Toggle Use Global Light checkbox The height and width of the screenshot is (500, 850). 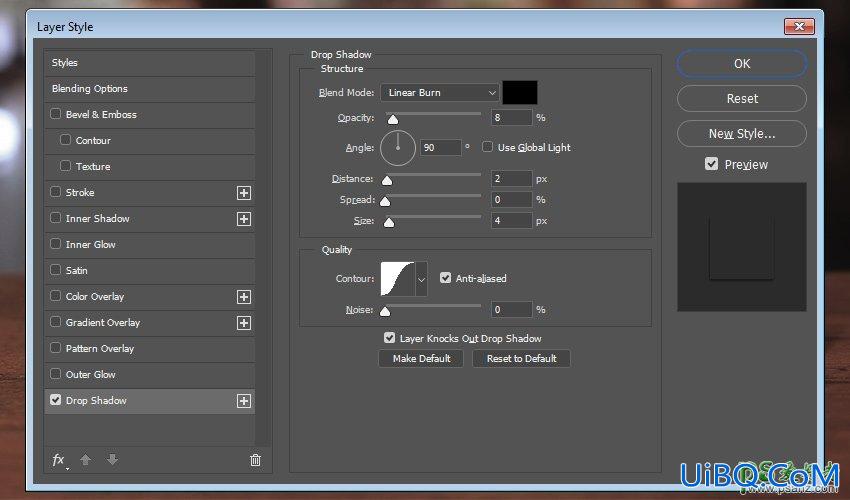point(487,147)
